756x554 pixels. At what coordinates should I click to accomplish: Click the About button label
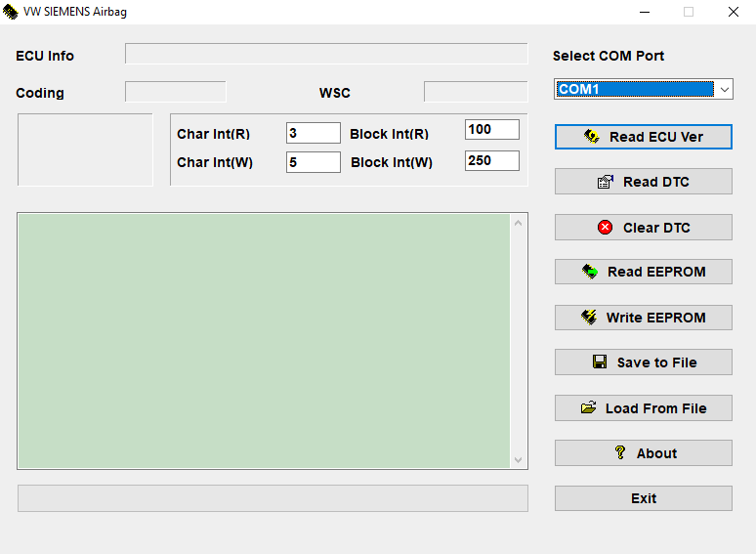(656, 453)
